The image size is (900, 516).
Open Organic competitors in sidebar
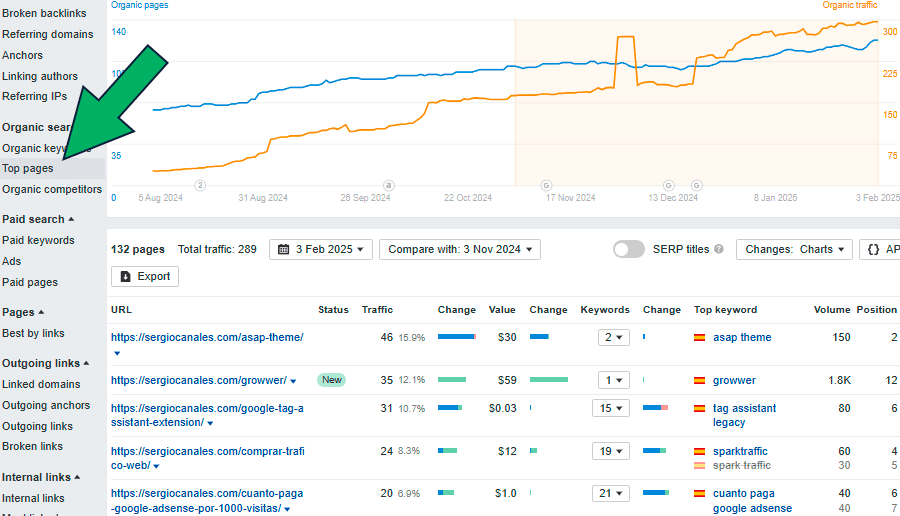point(52,189)
